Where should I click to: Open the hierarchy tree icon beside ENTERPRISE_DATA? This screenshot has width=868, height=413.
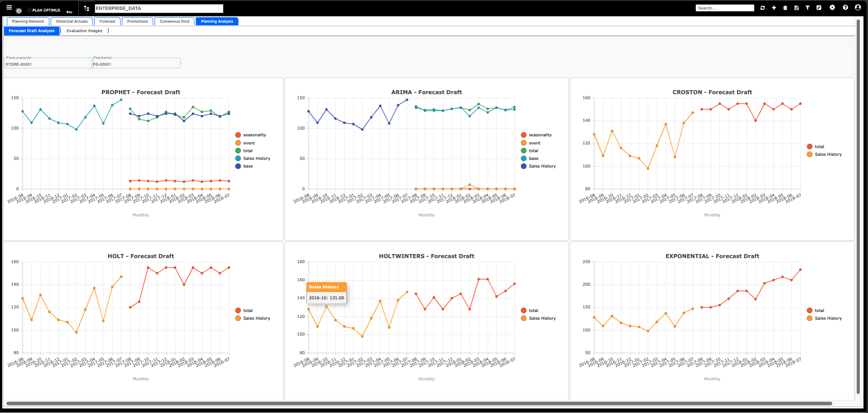(87, 8)
